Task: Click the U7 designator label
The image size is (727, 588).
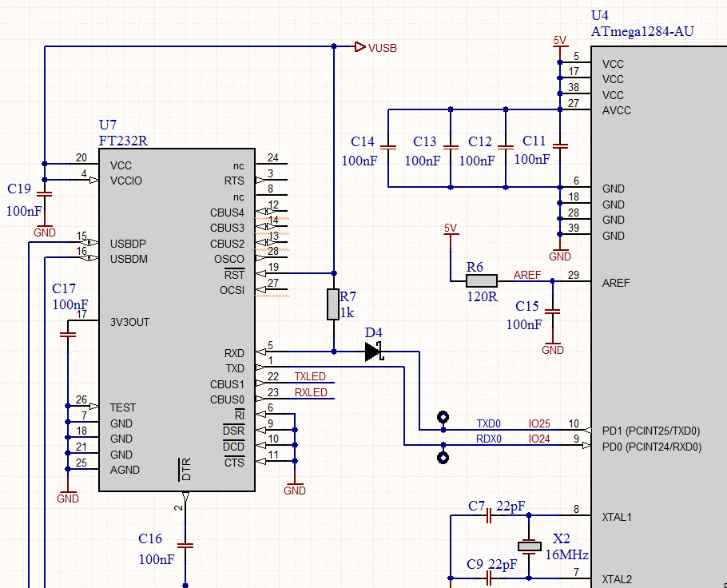Action: [x=108, y=125]
